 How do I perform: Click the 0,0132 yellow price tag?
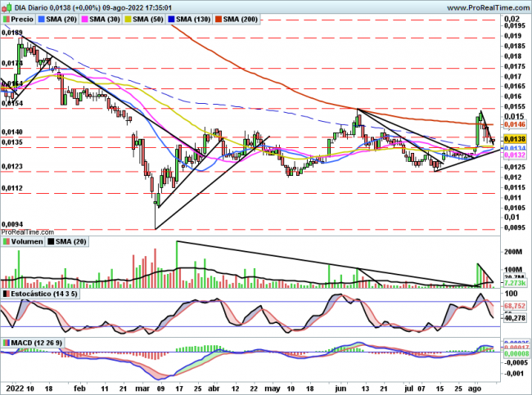[515, 155]
